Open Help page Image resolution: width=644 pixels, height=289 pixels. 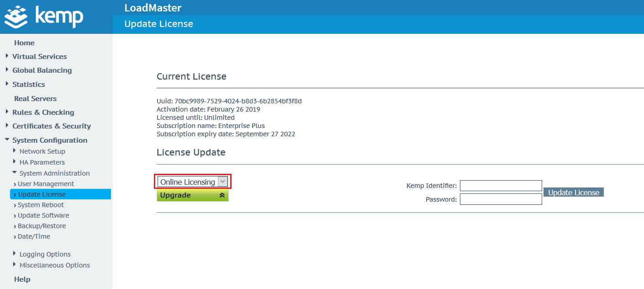[22, 279]
